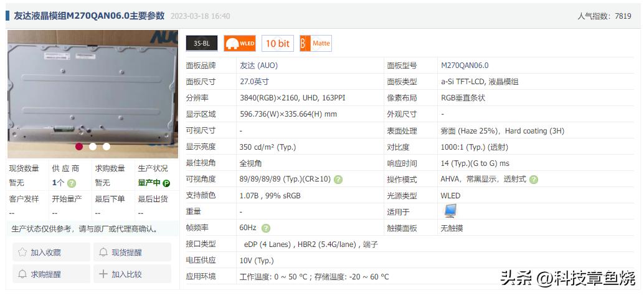Click the title 友达液晶模组M270QAN06.0主要参数
644x295 pixels.
(x=89, y=16)
